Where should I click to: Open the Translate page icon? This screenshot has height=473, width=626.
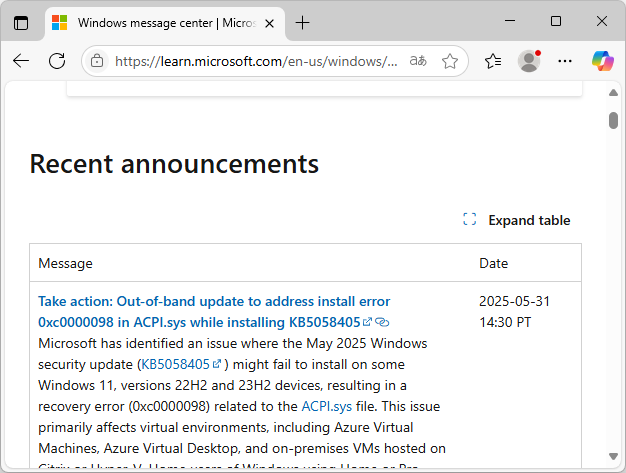tap(418, 61)
